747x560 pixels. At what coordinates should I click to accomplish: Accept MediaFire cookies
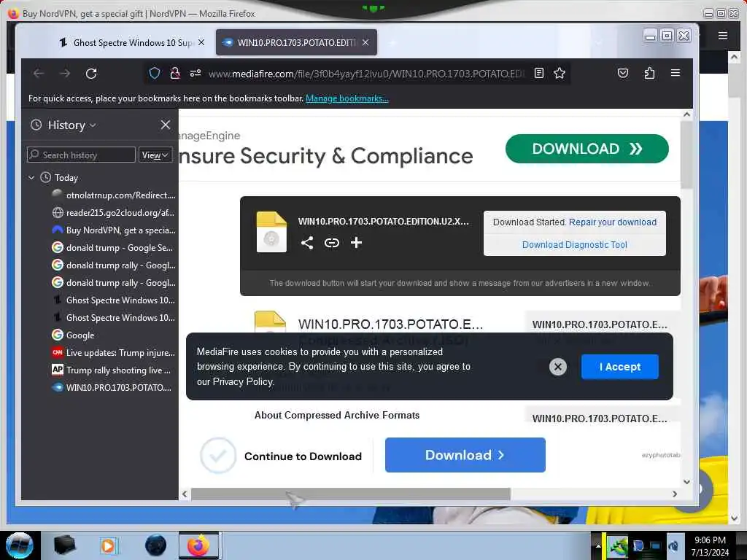(620, 367)
